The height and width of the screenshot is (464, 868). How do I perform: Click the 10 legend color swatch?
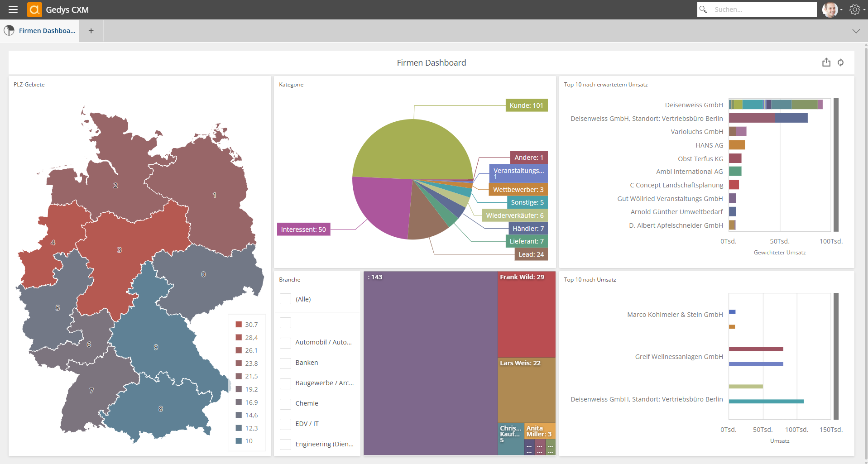point(239,440)
